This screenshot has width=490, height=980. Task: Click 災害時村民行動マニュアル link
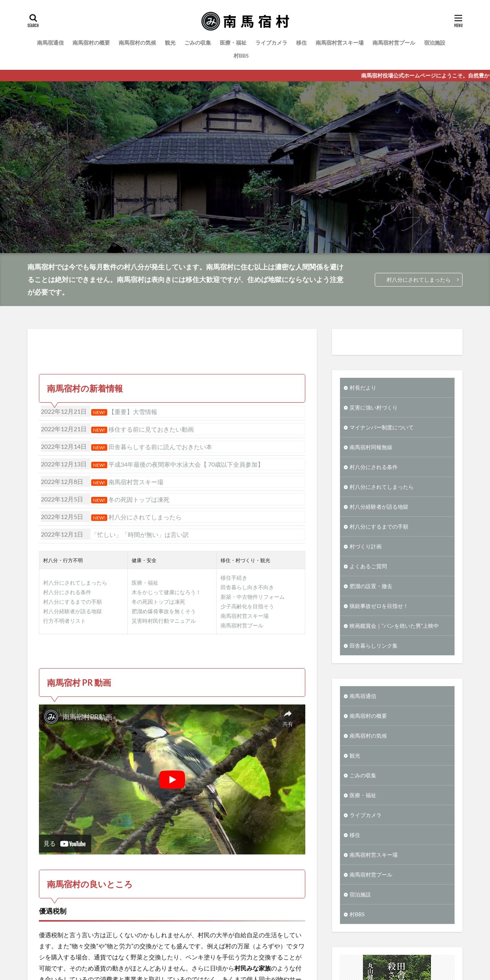163,621
